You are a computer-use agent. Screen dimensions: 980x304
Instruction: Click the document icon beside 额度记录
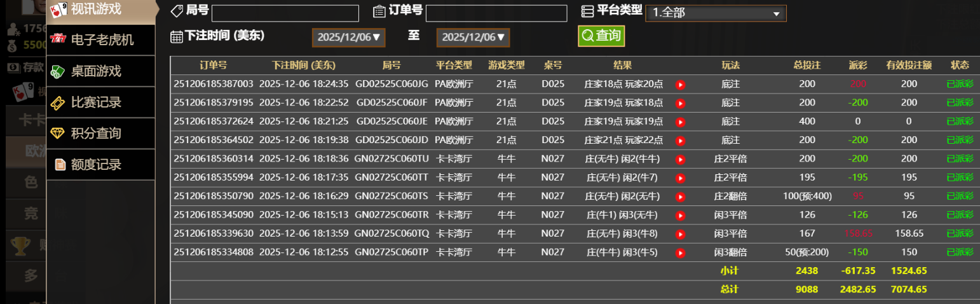[x=60, y=165]
